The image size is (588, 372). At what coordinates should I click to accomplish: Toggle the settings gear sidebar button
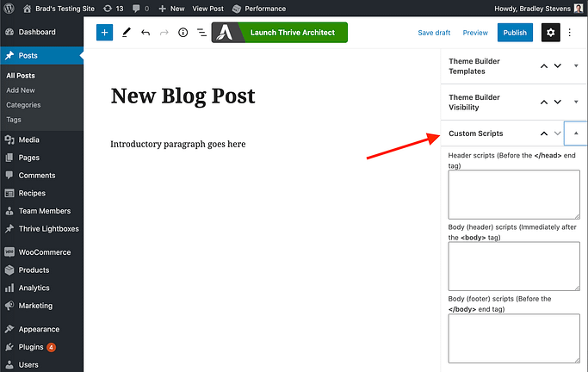click(x=550, y=33)
